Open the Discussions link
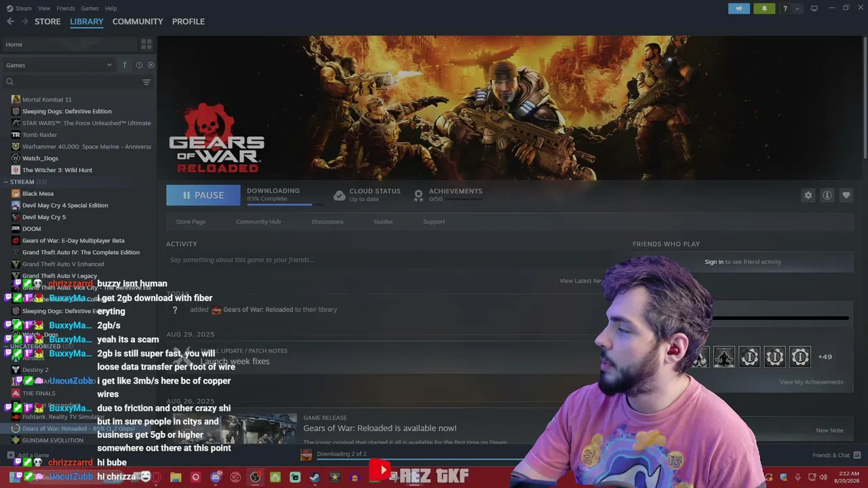 point(328,222)
